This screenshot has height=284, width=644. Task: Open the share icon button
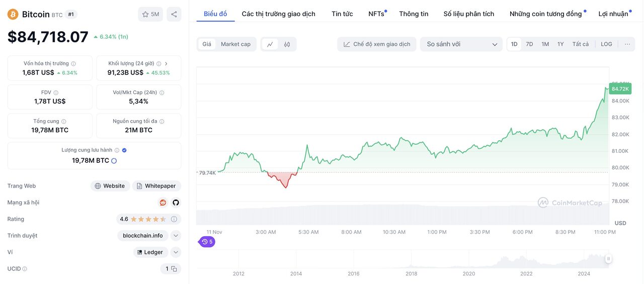click(x=174, y=14)
